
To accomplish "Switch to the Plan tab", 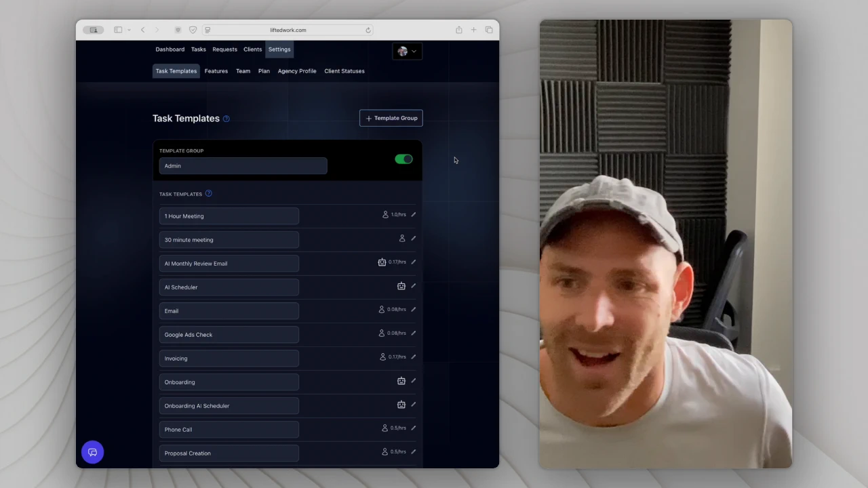I will [264, 71].
